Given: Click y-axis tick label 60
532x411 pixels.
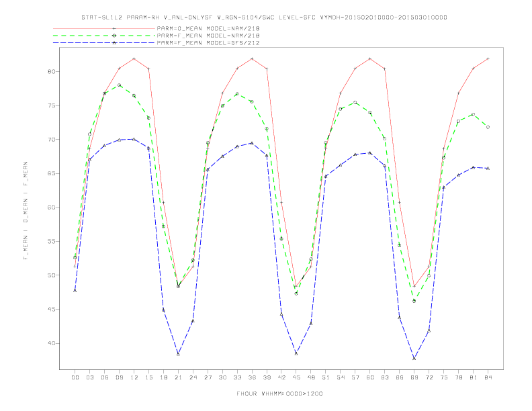Looking at the screenshot, I should pyautogui.click(x=52, y=208).
